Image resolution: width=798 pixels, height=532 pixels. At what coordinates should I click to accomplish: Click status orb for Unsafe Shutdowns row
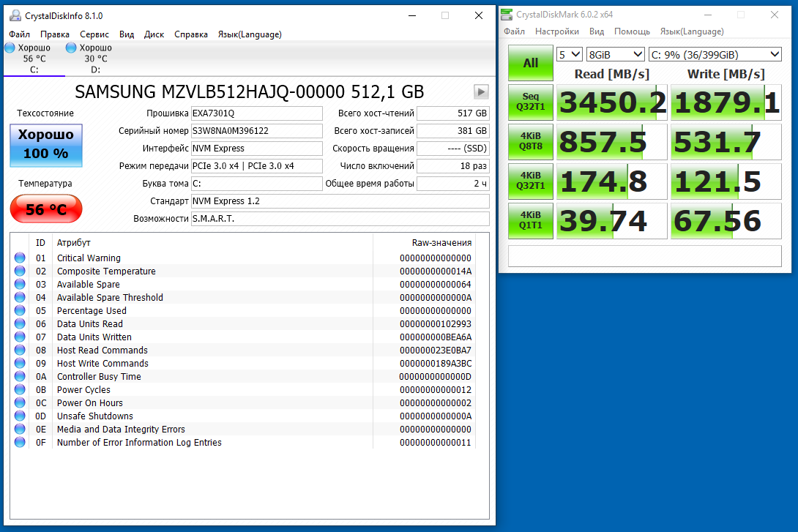click(x=20, y=416)
